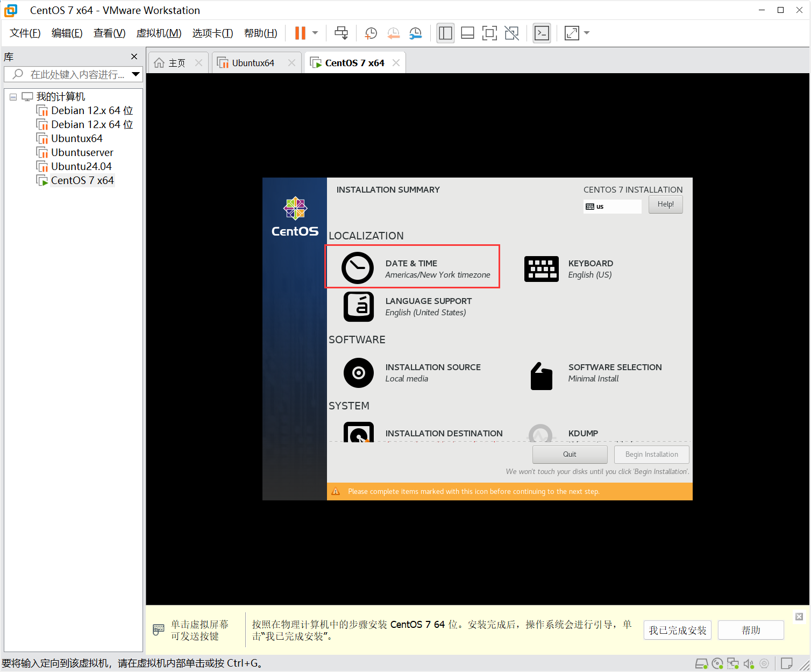Click the greyed-out camera status bar icon
The width and height of the screenshot is (811, 672).
[x=764, y=664]
